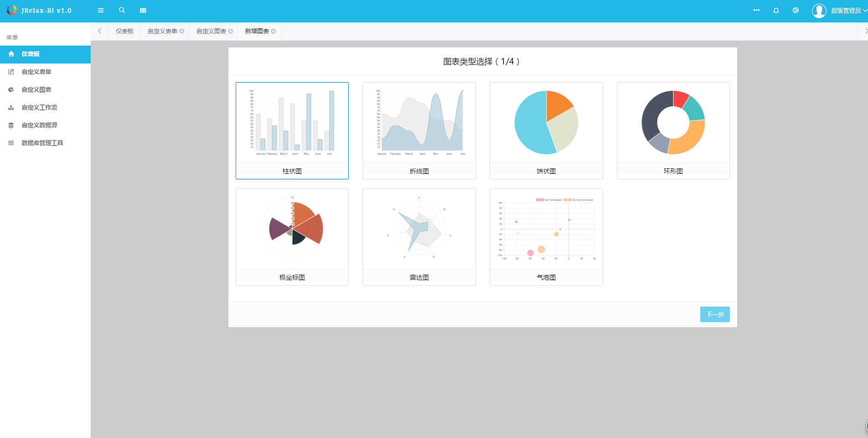Open 仪表板 in the sidebar menu
Viewport: 868px width, 438px height.
pyautogui.click(x=45, y=54)
